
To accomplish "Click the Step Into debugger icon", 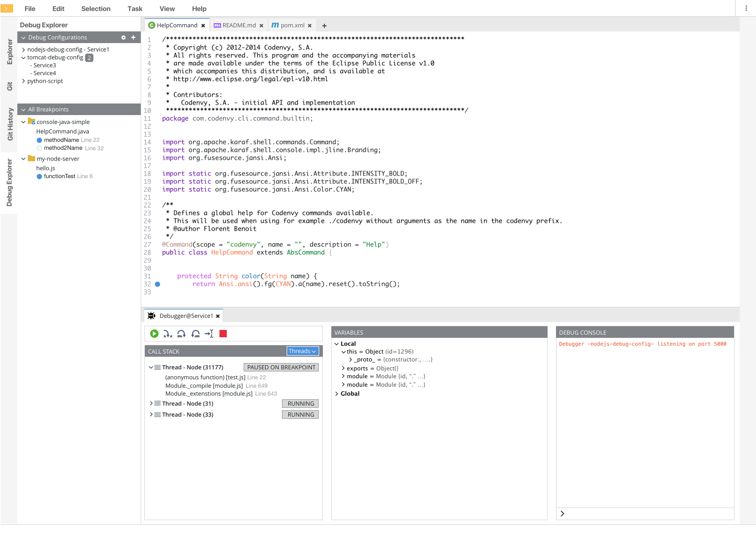I will (167, 334).
